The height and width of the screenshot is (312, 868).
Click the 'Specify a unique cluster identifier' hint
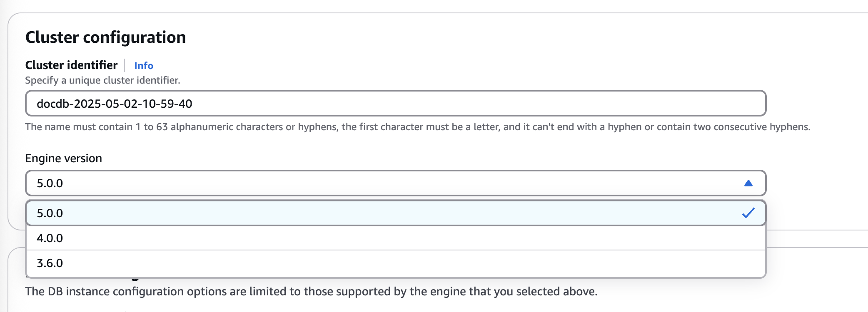102,80
